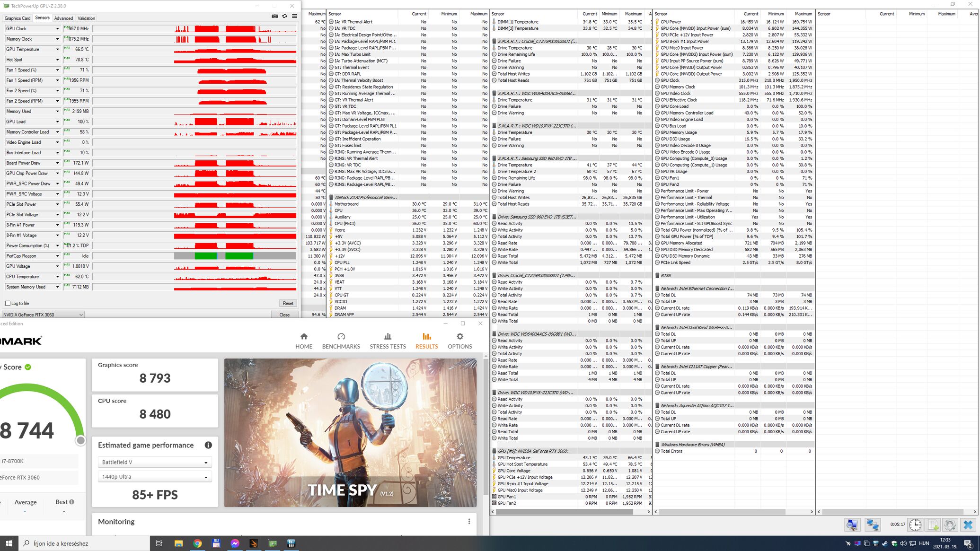Click the volume tray icon
The height and width of the screenshot is (551, 980).
coord(903,543)
